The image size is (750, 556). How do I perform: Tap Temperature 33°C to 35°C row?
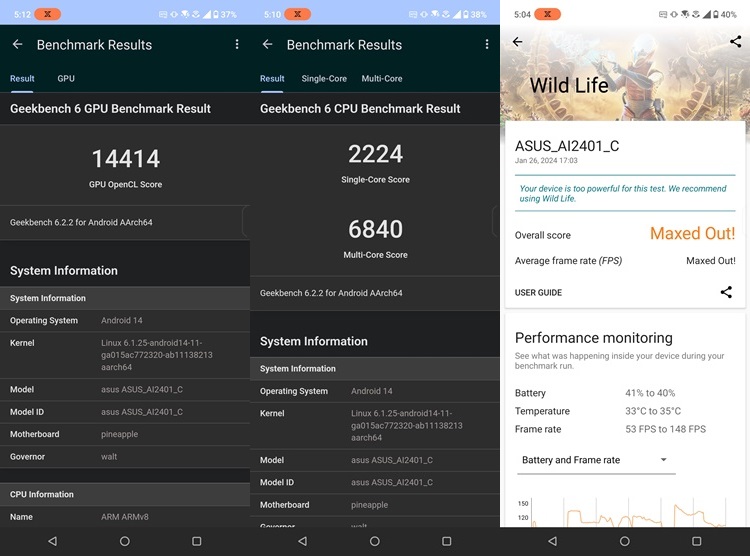click(625, 411)
